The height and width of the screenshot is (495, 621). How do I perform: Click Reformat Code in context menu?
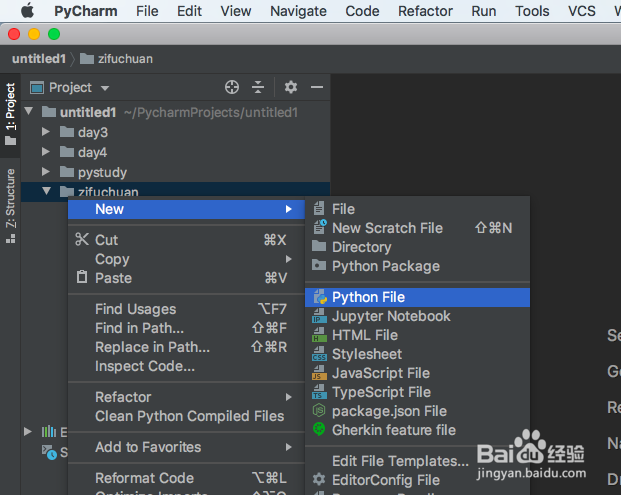click(x=186, y=478)
